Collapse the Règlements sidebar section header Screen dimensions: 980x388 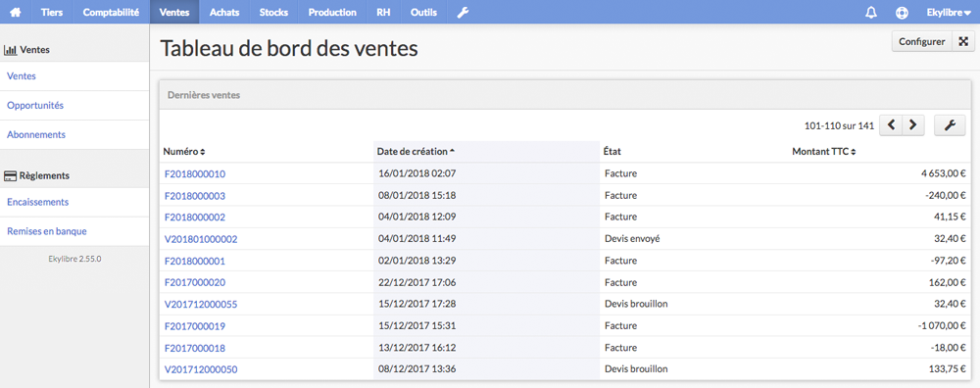click(x=36, y=176)
